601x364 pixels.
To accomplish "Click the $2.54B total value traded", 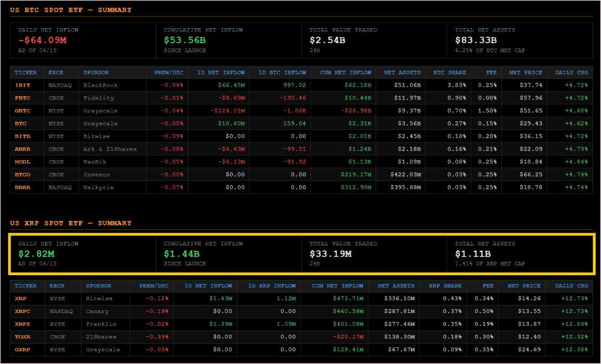I will point(327,40).
